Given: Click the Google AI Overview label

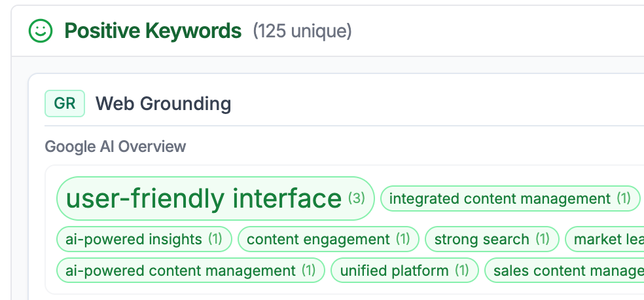Looking at the screenshot, I should [115, 146].
